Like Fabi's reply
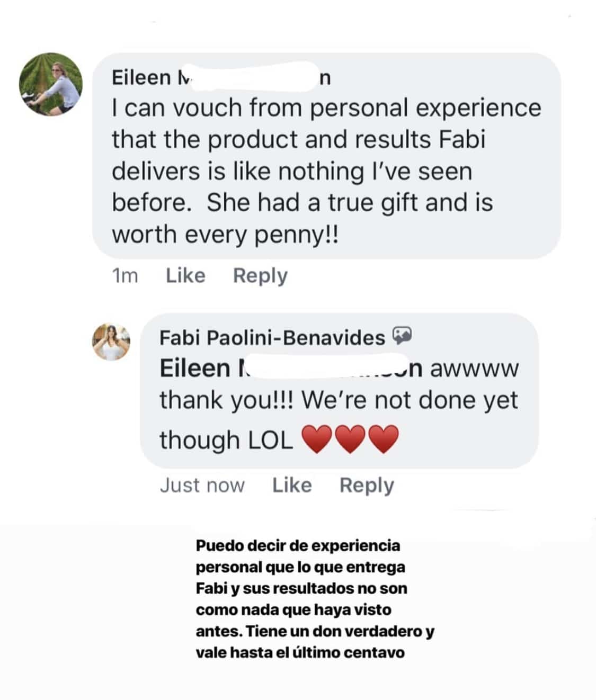 point(292,485)
